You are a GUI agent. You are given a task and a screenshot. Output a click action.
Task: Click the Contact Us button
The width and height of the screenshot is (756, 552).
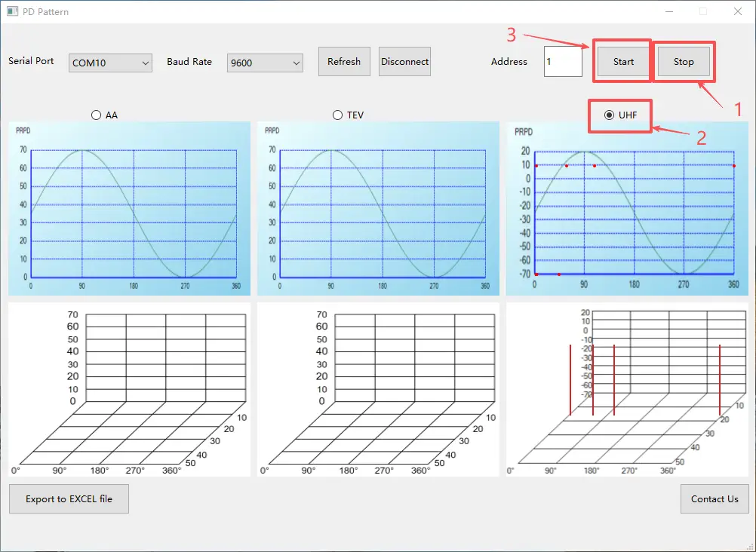[715, 498]
